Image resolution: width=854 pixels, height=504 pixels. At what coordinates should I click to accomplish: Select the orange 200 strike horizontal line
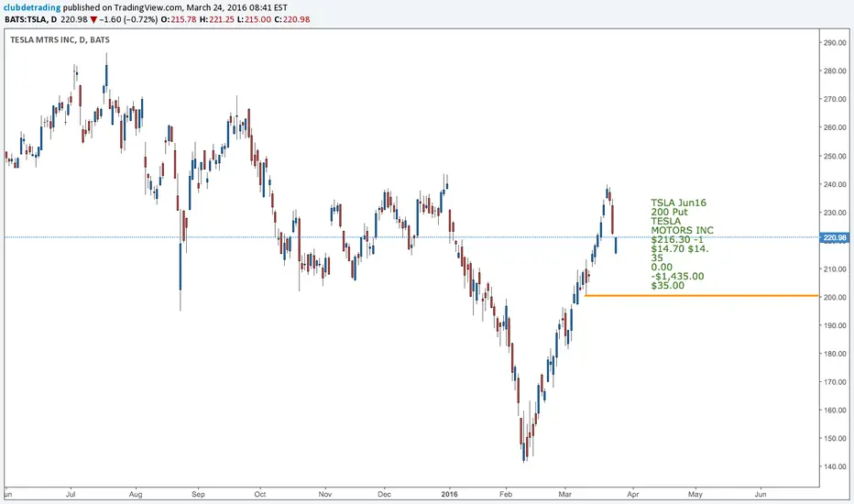(702, 296)
